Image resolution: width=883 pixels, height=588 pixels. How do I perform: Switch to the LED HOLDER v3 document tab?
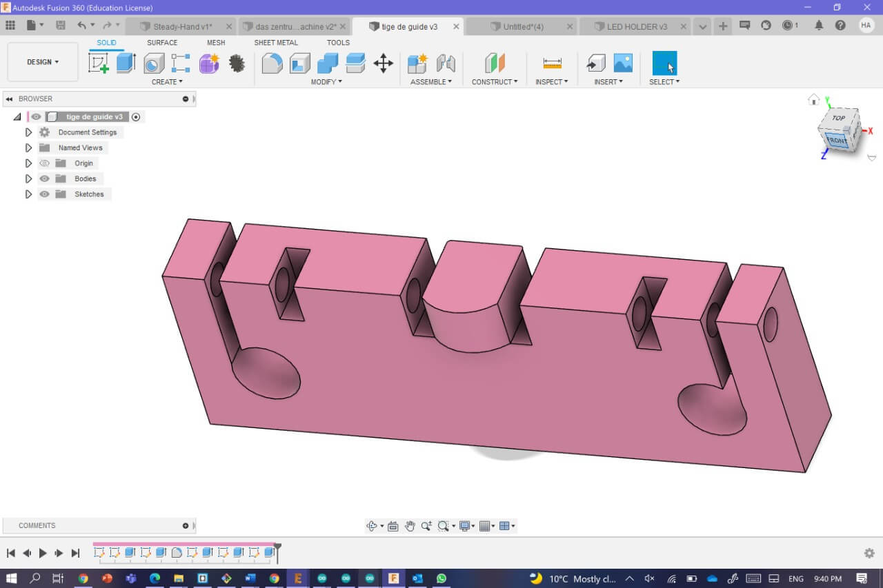click(636, 27)
